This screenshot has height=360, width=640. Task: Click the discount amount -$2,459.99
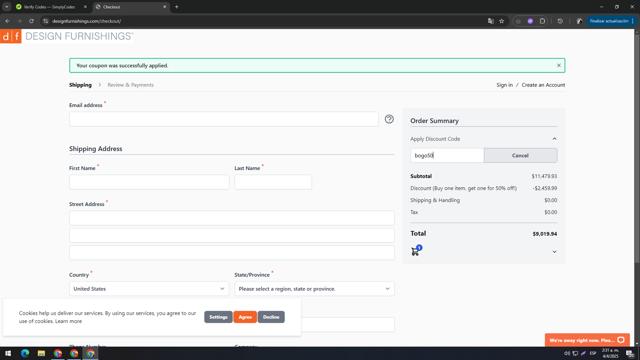(x=545, y=188)
